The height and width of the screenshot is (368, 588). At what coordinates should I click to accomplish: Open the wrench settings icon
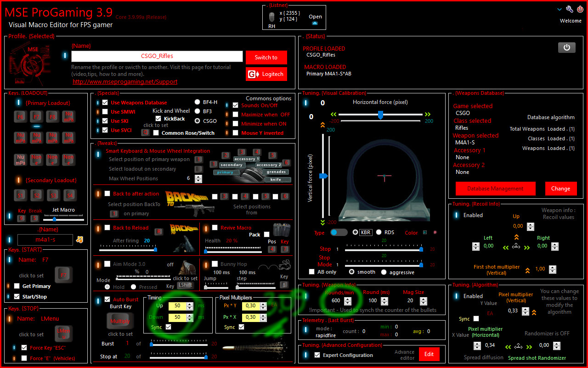570,9
